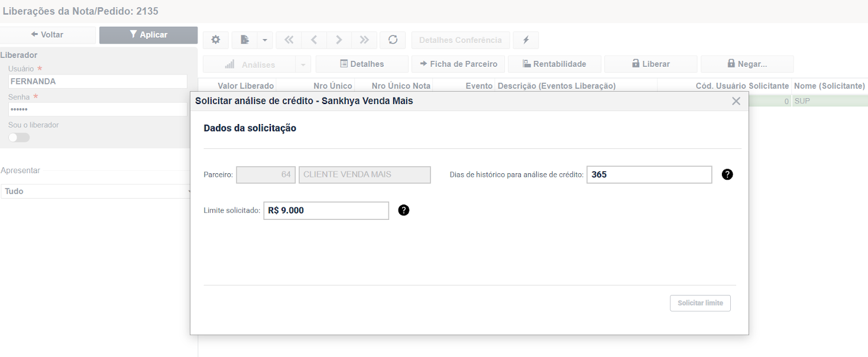Close the Solicitar análise de crédito dialog
This screenshot has height=357, width=868.
736,101
